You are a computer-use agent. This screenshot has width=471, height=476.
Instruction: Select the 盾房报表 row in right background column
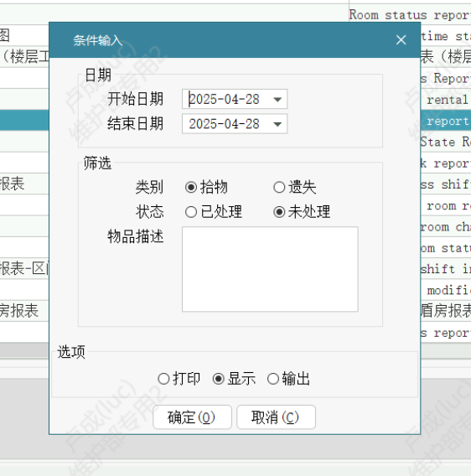(x=446, y=311)
